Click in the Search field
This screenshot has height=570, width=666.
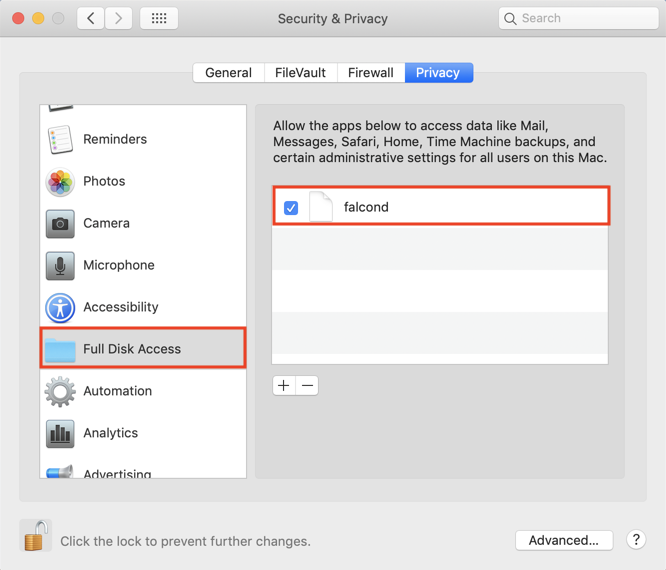(578, 18)
